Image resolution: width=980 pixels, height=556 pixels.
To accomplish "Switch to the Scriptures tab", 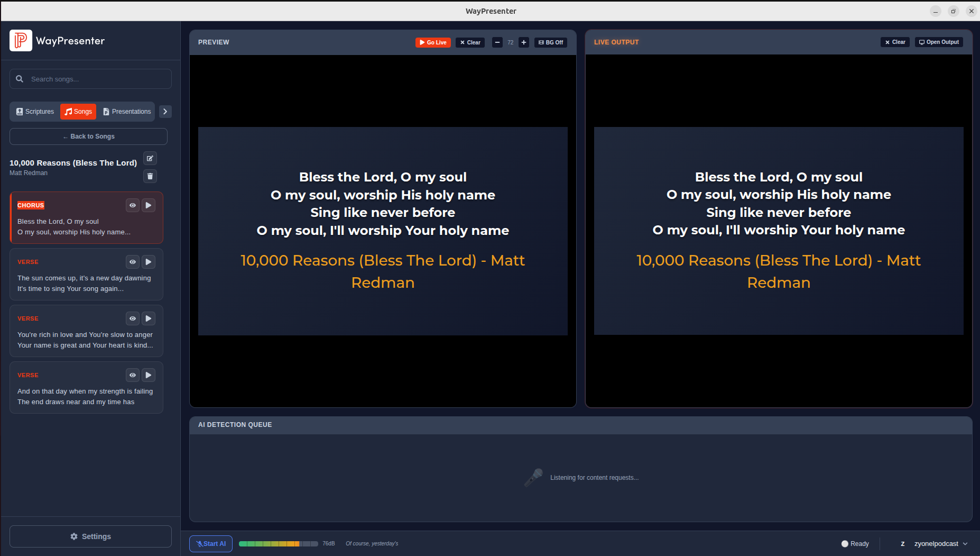I will click(35, 112).
